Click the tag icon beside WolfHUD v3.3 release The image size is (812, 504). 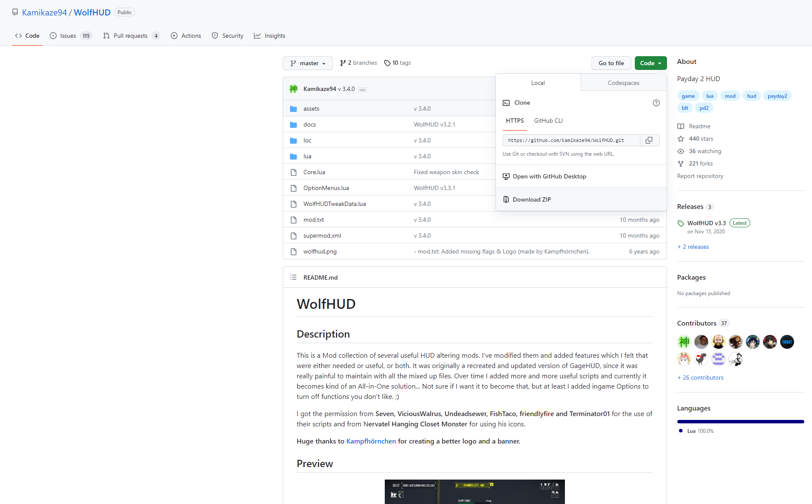681,223
